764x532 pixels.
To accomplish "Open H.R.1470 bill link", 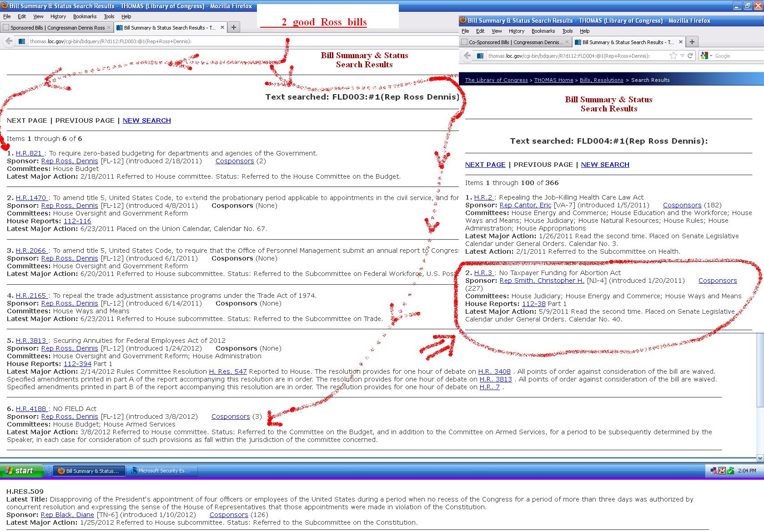I will click(31, 198).
